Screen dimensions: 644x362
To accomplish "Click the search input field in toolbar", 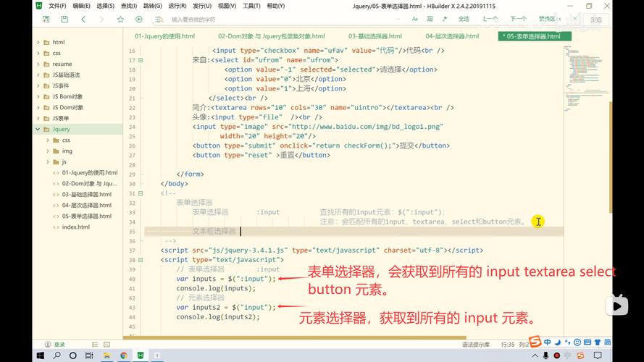I will pos(283,20).
